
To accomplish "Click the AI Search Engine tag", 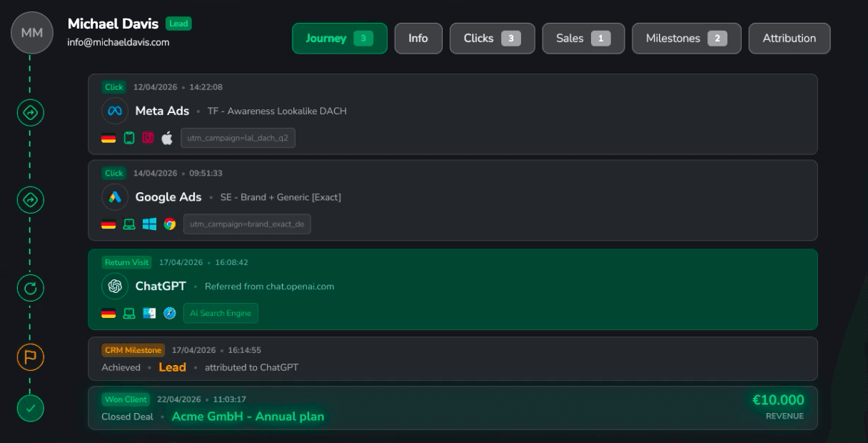I will pyautogui.click(x=221, y=313).
